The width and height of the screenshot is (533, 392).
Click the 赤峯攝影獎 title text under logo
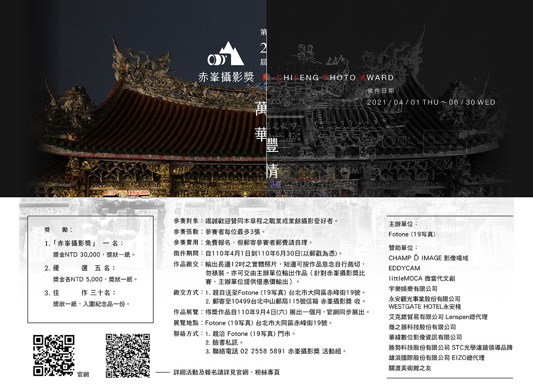coord(227,77)
